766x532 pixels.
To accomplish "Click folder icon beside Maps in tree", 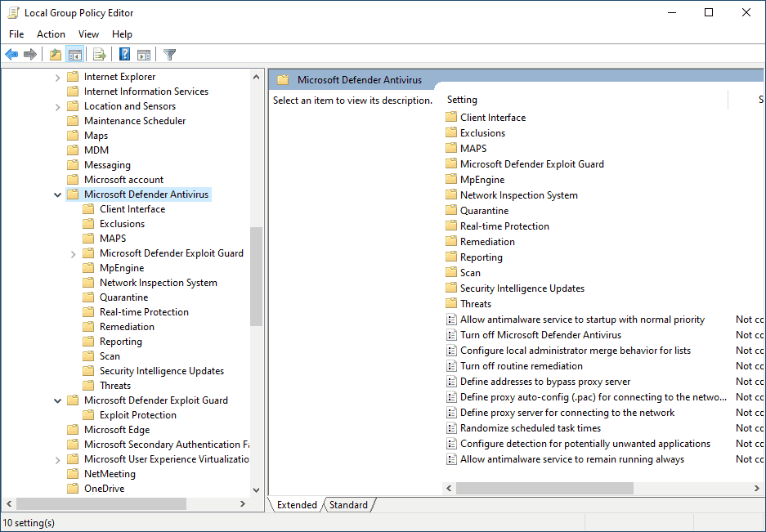I will point(73,136).
